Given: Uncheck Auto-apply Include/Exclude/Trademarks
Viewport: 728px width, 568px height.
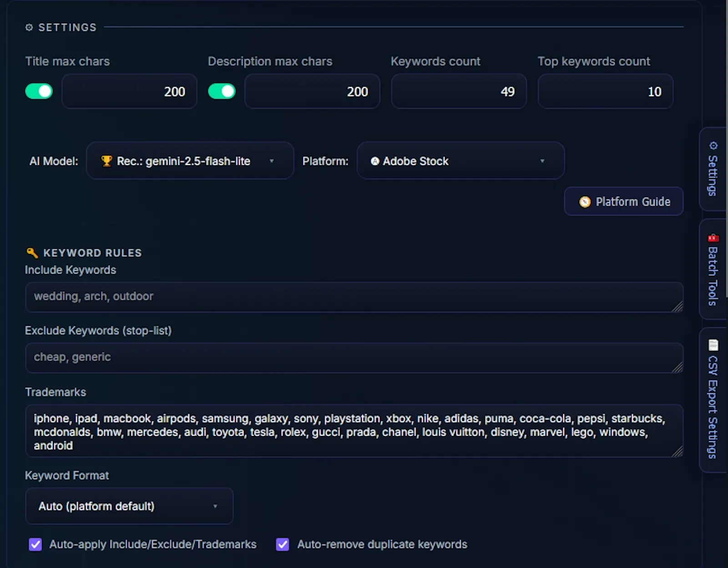Looking at the screenshot, I should tap(35, 544).
